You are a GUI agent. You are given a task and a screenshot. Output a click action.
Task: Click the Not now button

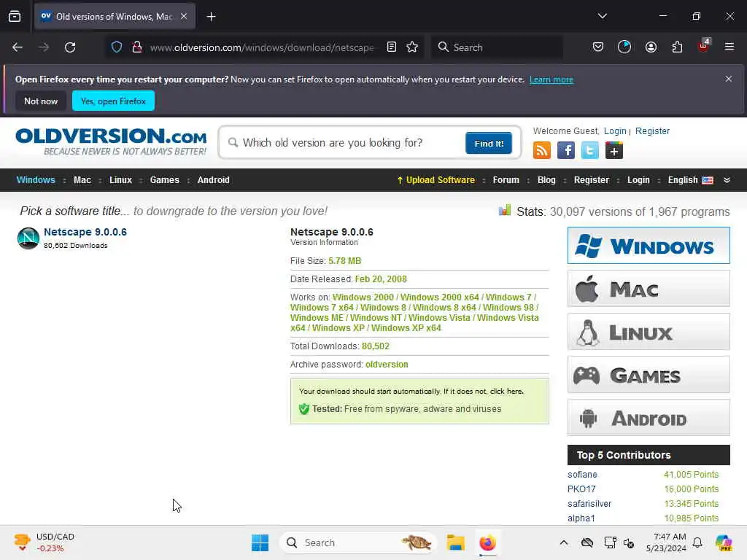coord(41,101)
